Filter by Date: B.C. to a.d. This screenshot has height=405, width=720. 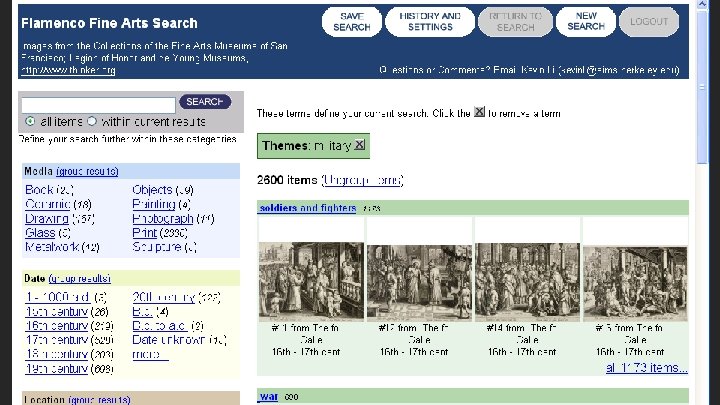coord(160,326)
